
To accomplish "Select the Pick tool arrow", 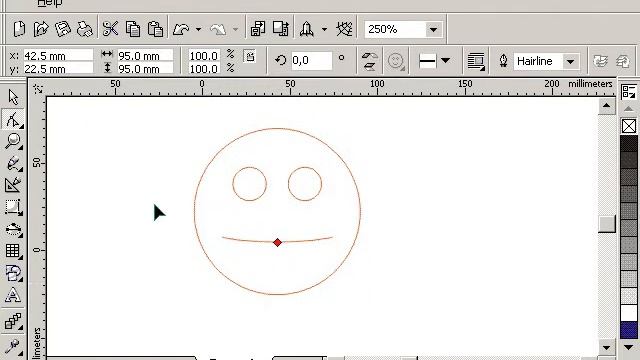I will (13, 97).
